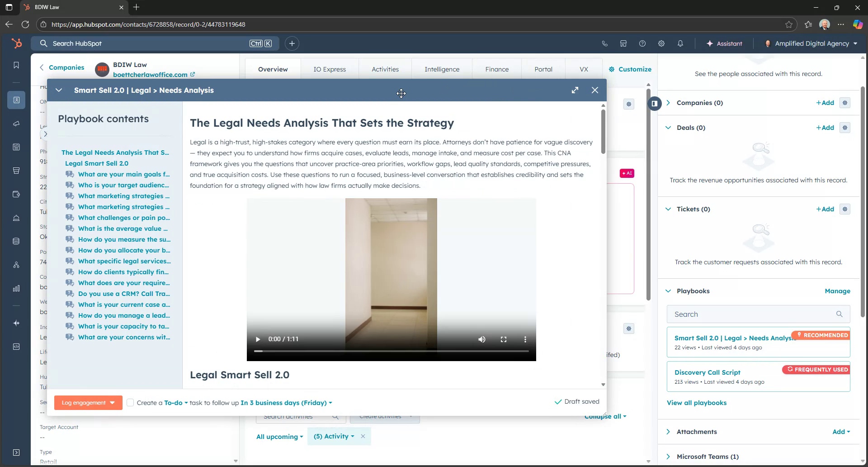The width and height of the screenshot is (868, 467).
Task: Open the Data Management database icon
Action: tap(16, 241)
